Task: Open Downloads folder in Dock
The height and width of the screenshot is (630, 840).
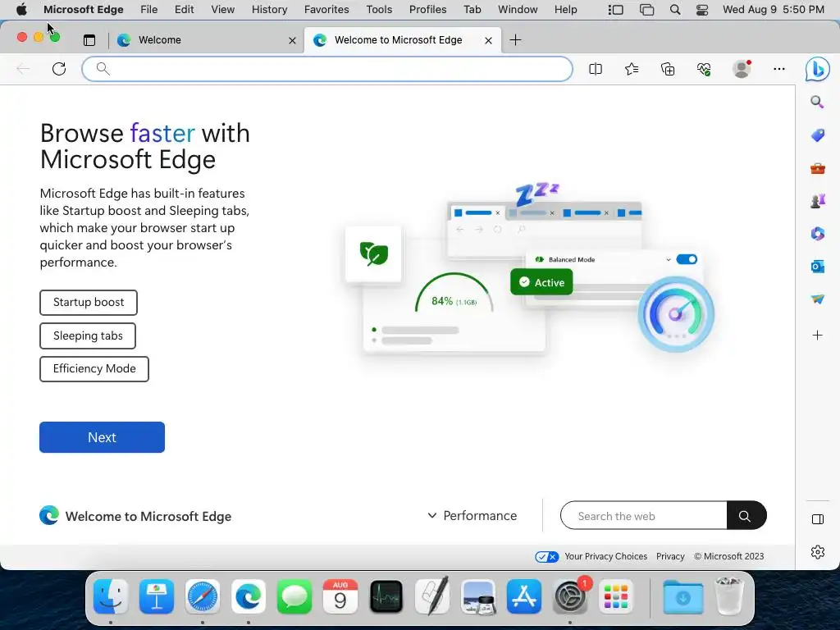Action: click(682, 596)
